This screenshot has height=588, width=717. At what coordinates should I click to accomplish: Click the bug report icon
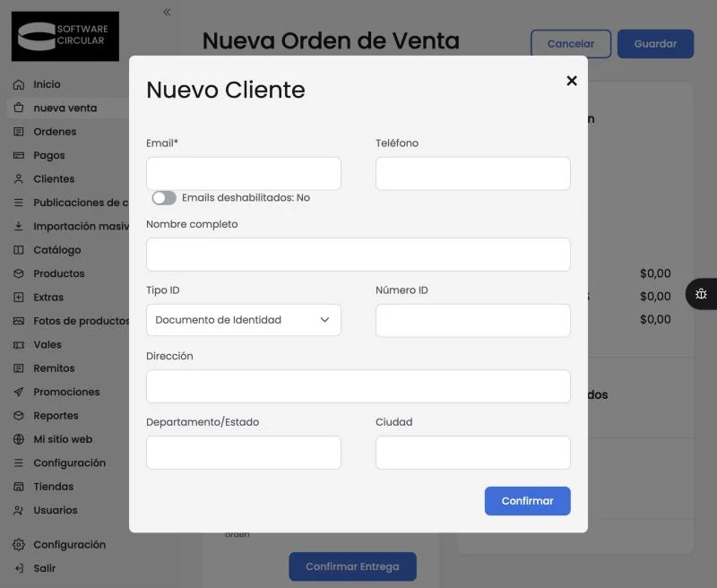click(x=701, y=294)
